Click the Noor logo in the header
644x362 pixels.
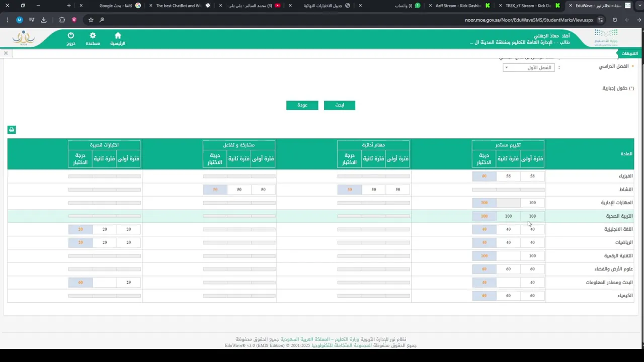[24, 38]
